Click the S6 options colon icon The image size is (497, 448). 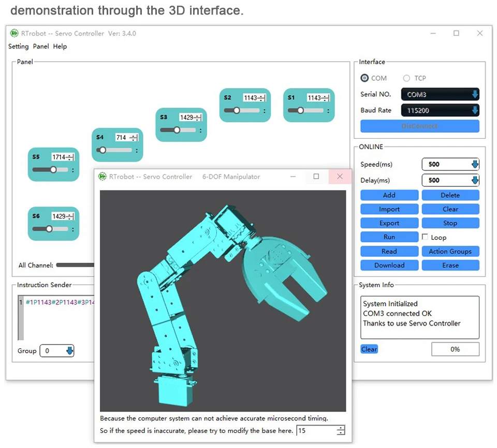(73, 229)
